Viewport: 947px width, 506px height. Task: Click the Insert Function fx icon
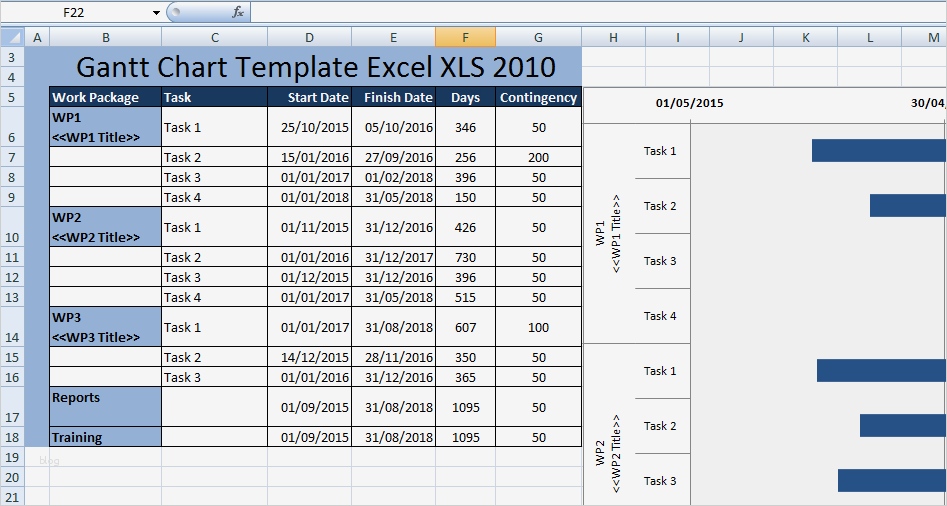pos(238,12)
